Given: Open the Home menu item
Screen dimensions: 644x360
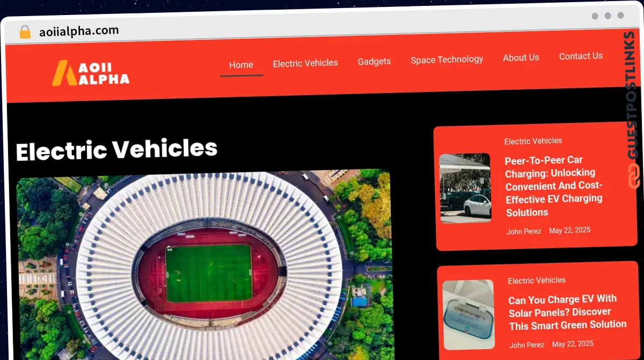Looking at the screenshot, I should [241, 65].
